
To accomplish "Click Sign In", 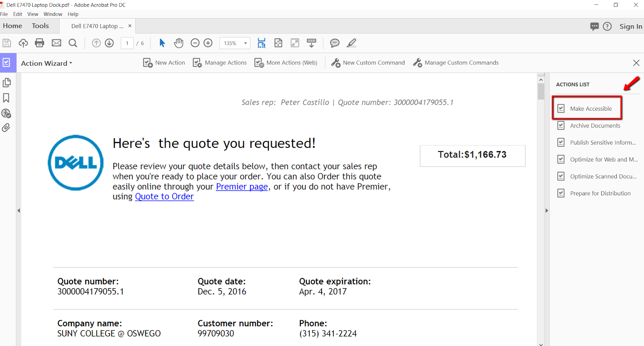I will [631, 27].
